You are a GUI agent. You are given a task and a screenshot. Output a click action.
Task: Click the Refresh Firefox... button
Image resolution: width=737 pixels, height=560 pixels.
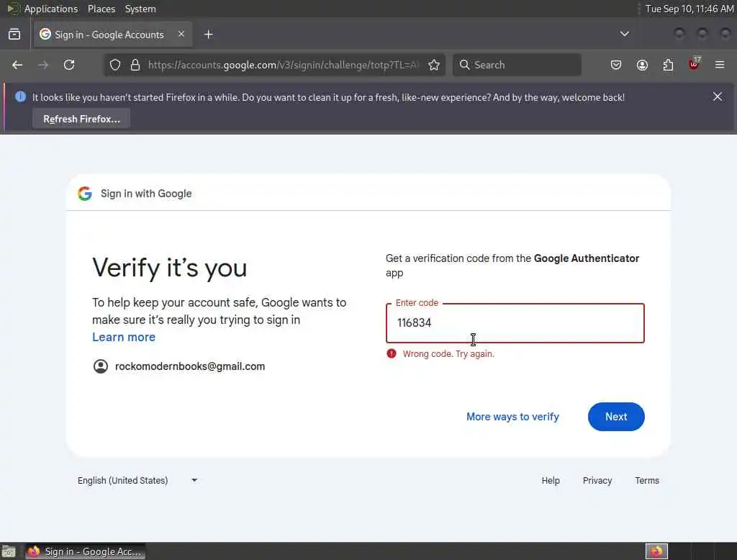click(x=81, y=119)
